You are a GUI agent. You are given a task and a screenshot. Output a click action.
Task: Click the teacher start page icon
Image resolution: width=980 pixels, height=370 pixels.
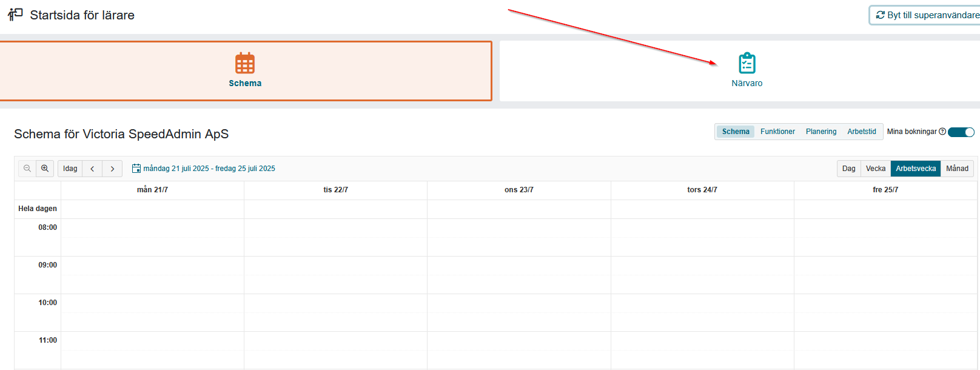point(15,15)
